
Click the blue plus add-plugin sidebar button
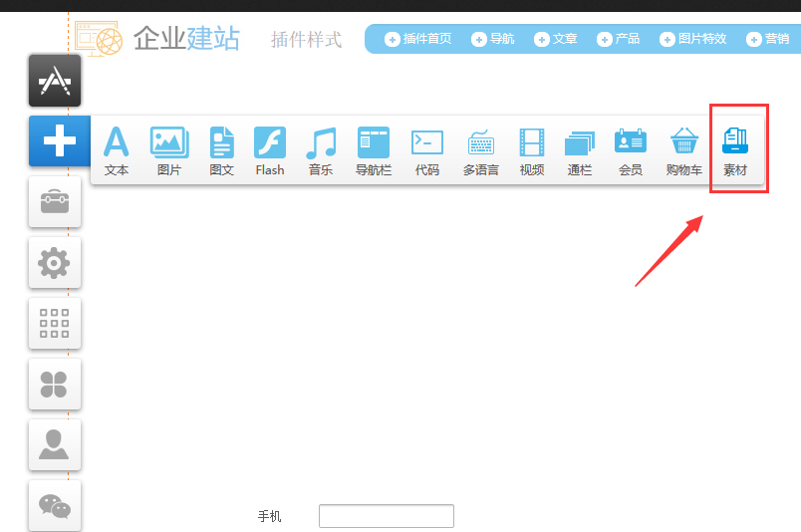point(55,141)
